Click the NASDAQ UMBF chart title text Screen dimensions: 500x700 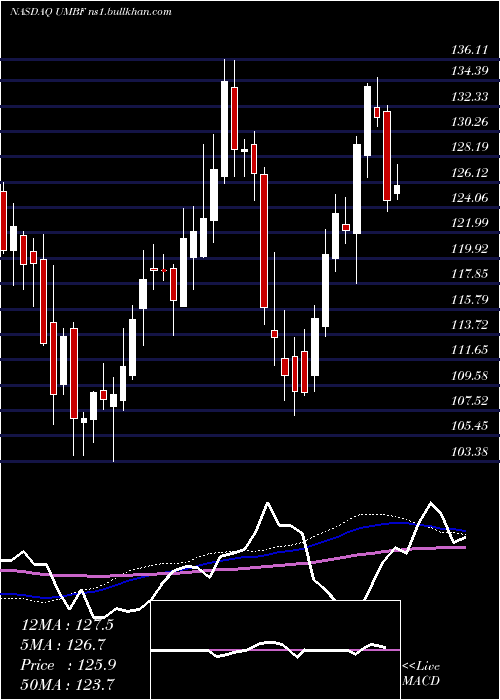[91, 12]
